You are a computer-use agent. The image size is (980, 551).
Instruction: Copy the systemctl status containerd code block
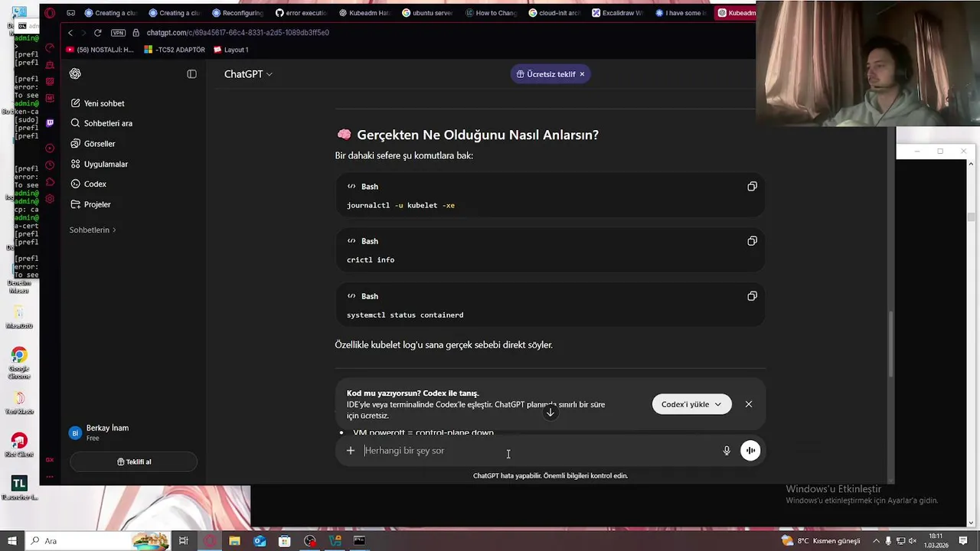tap(752, 296)
